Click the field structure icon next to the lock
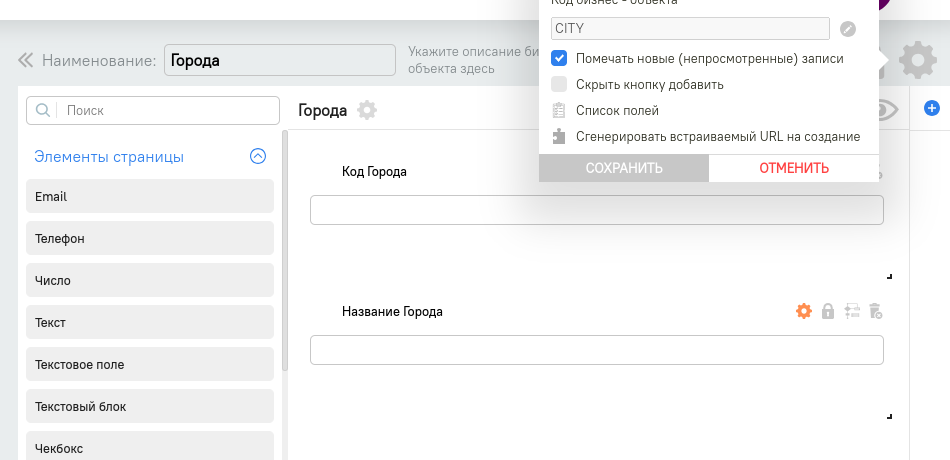 pos(852,311)
